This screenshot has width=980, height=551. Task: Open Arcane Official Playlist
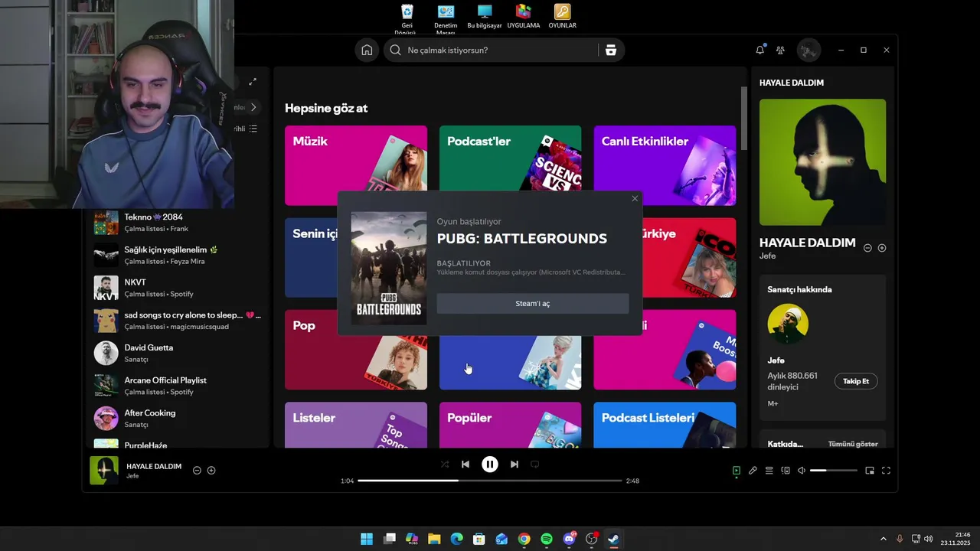[x=178, y=386]
